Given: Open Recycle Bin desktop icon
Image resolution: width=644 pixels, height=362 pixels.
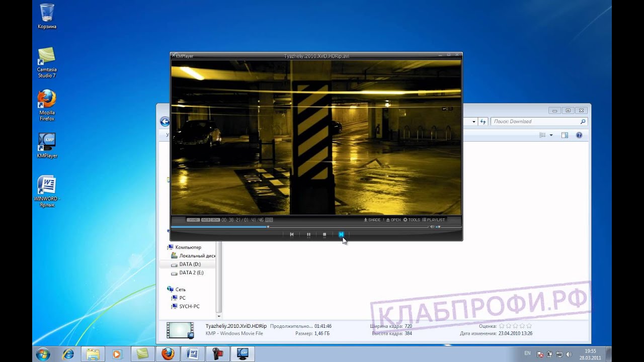Looking at the screenshot, I should (x=47, y=16).
